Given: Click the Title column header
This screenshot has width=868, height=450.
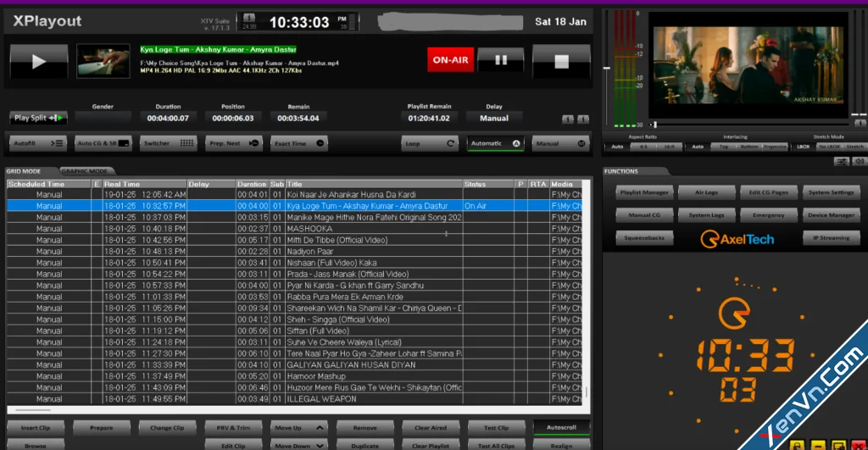Looking at the screenshot, I should (x=374, y=184).
